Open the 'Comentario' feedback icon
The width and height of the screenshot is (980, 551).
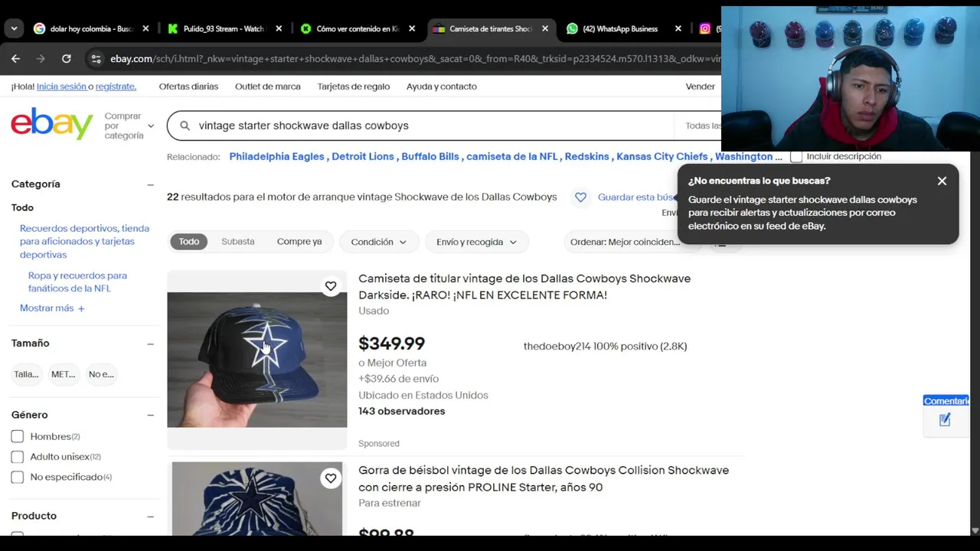click(x=945, y=419)
